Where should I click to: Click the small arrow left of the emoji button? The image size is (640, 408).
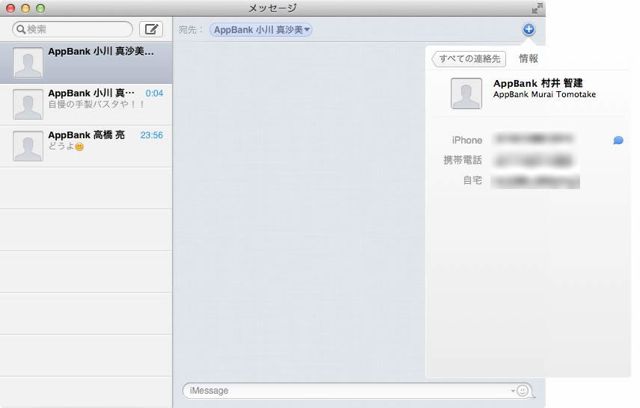[513, 390]
